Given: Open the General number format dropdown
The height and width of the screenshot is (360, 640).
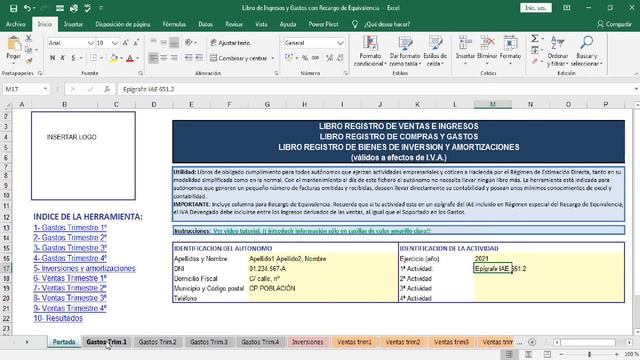Looking at the screenshot, I should pyautogui.click(x=340, y=43).
